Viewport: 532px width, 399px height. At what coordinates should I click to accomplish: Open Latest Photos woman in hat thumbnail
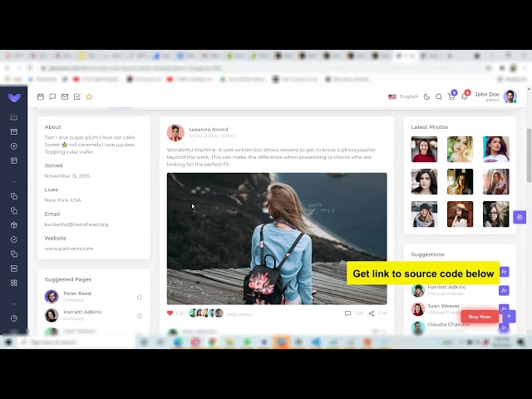tap(460, 214)
